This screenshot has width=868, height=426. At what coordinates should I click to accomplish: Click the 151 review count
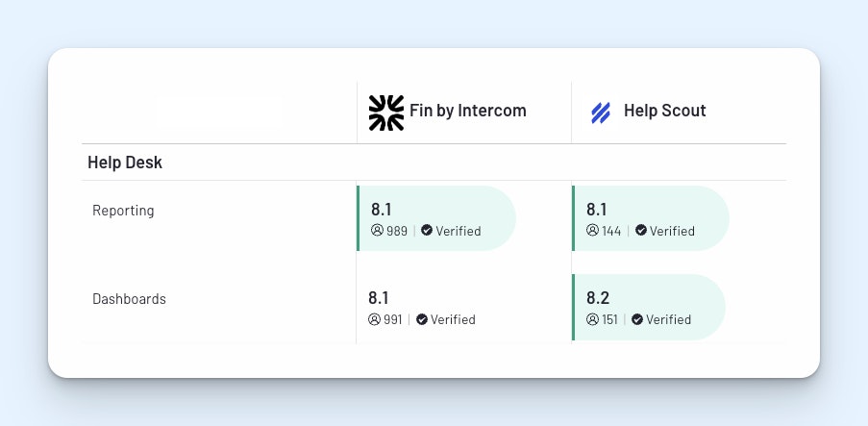609,319
